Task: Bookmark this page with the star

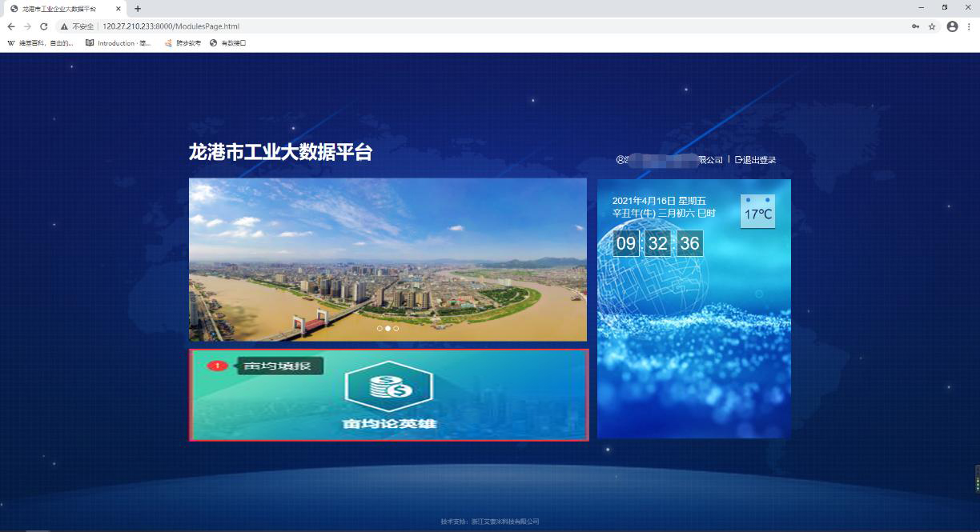Action: pyautogui.click(x=932, y=26)
